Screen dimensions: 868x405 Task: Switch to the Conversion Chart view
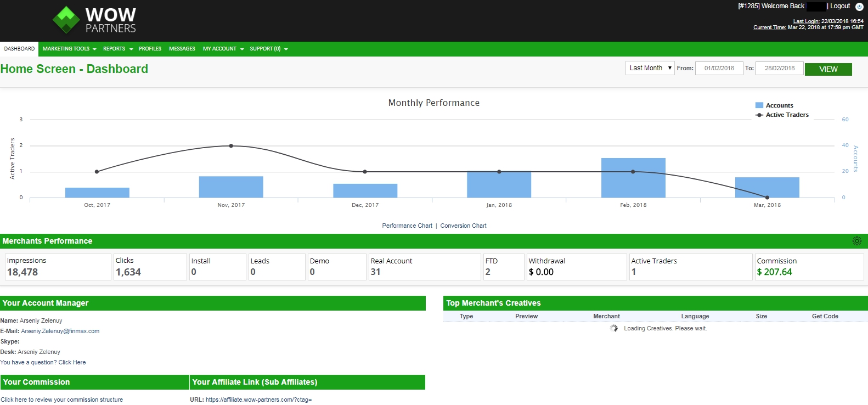[x=463, y=226]
